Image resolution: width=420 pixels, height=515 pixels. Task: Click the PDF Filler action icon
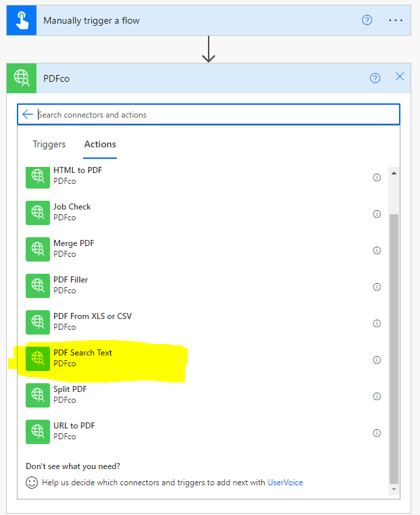click(38, 285)
